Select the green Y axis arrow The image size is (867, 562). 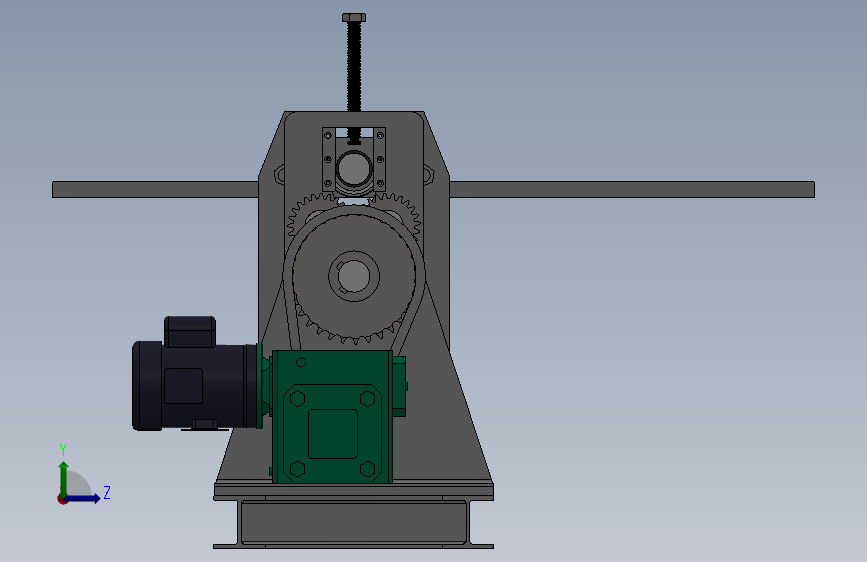pyautogui.click(x=64, y=480)
